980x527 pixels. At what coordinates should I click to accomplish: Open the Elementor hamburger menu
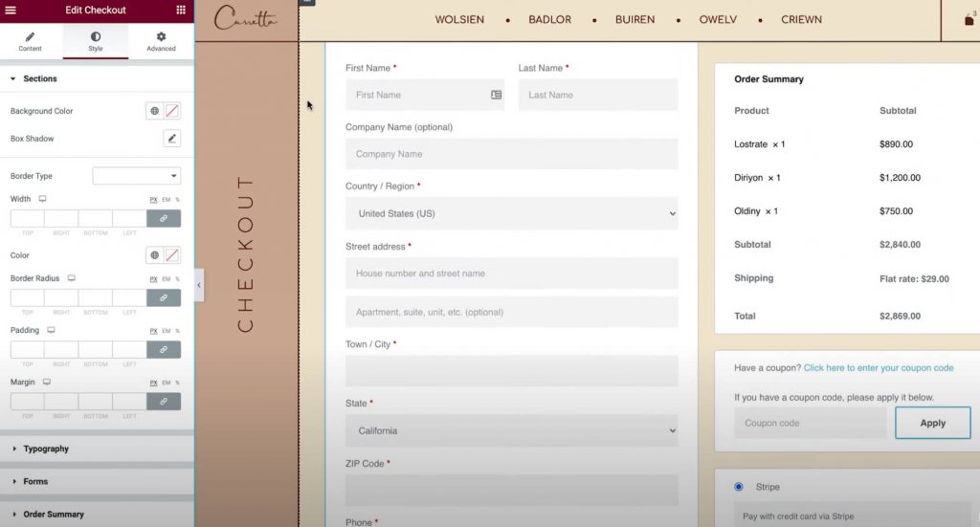[x=11, y=10]
